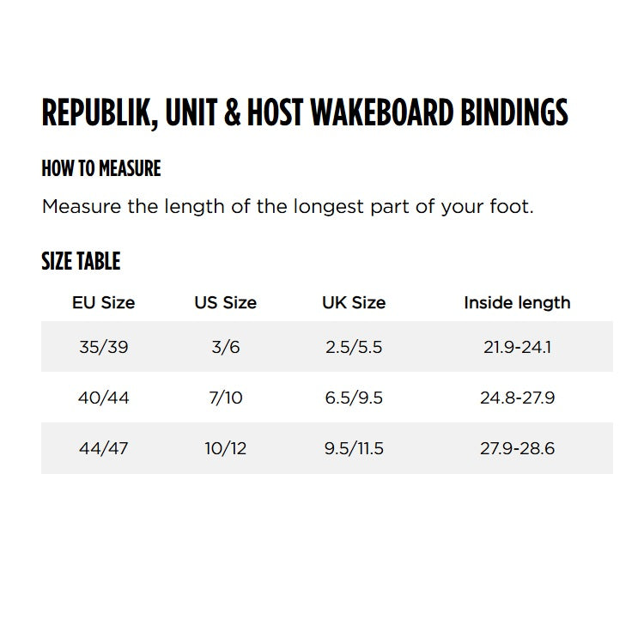Viewport: 644px width, 644px height.
Task: Click the UK Size column header
Action: 354,303
